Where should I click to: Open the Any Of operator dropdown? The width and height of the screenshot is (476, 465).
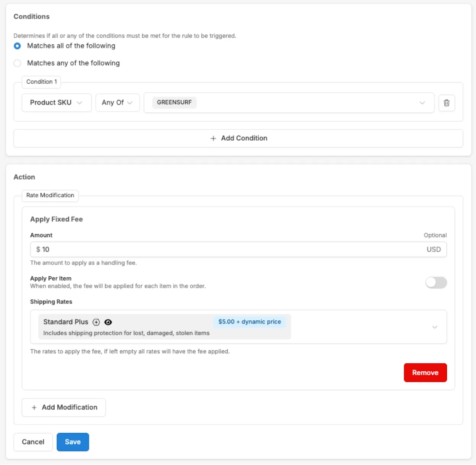pyautogui.click(x=117, y=102)
